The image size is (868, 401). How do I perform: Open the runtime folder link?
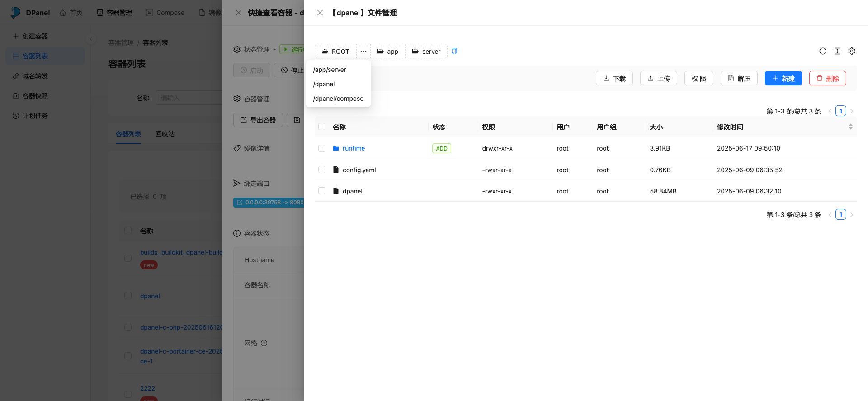354,148
